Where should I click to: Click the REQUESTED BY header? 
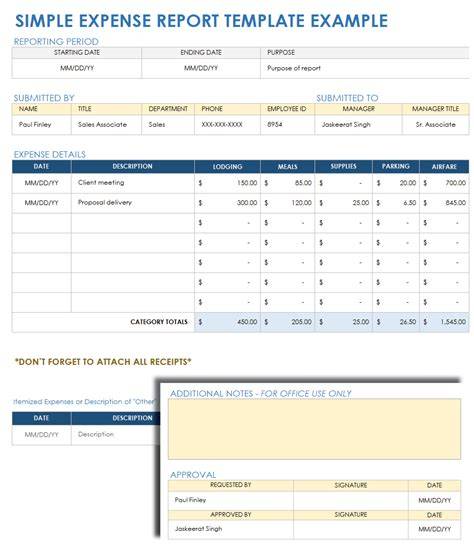tap(231, 485)
